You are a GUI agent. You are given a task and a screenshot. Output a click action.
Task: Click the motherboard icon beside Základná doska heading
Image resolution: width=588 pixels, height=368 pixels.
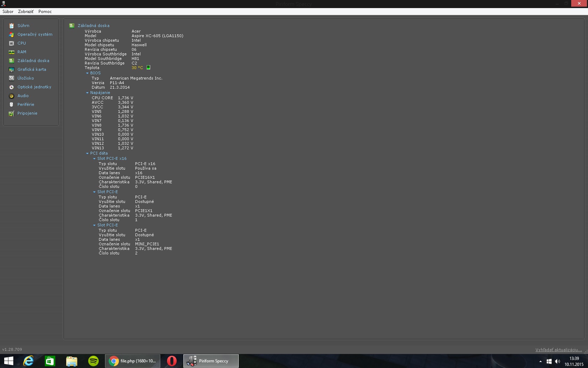[x=72, y=26]
